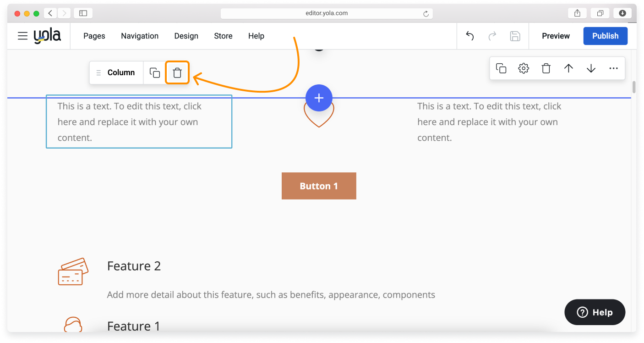Click the blue plus add block button
The image size is (644, 343).
coord(319,98)
